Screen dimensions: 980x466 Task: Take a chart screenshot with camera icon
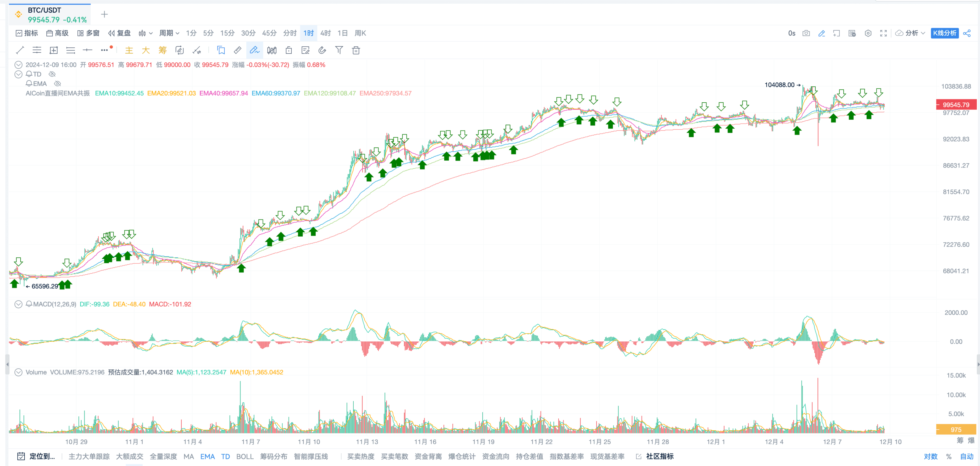(x=806, y=33)
